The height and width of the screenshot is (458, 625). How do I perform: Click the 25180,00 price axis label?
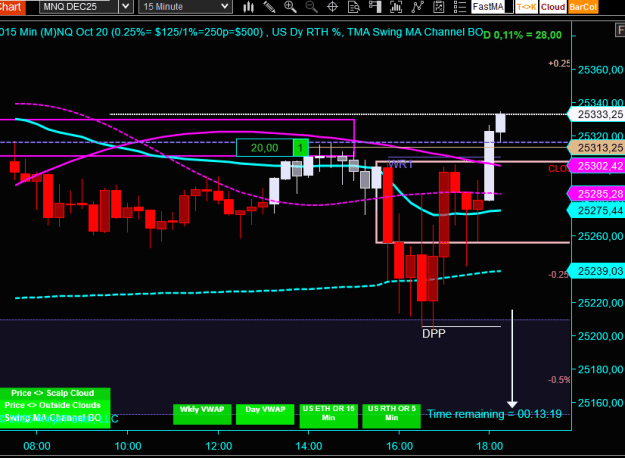tap(600, 370)
